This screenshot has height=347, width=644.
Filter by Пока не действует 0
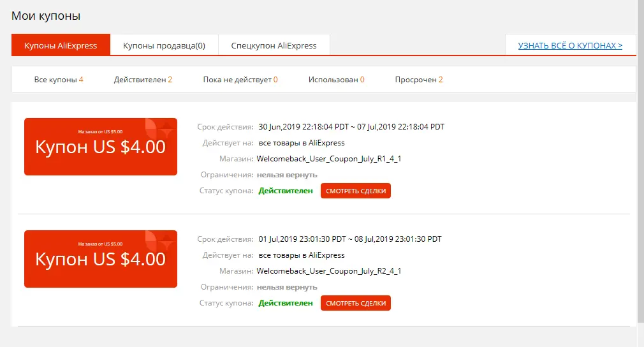point(240,80)
